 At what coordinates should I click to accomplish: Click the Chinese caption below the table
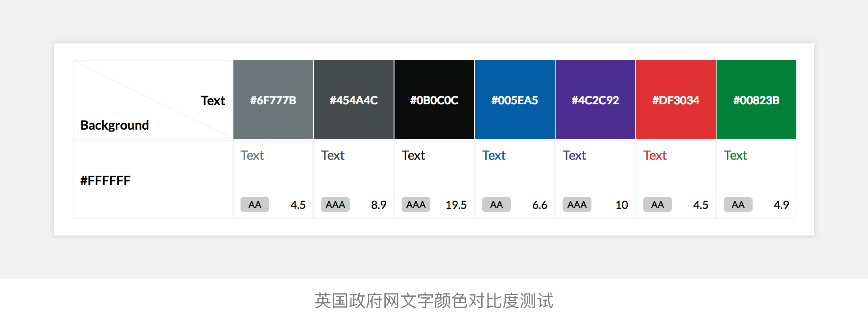click(434, 300)
